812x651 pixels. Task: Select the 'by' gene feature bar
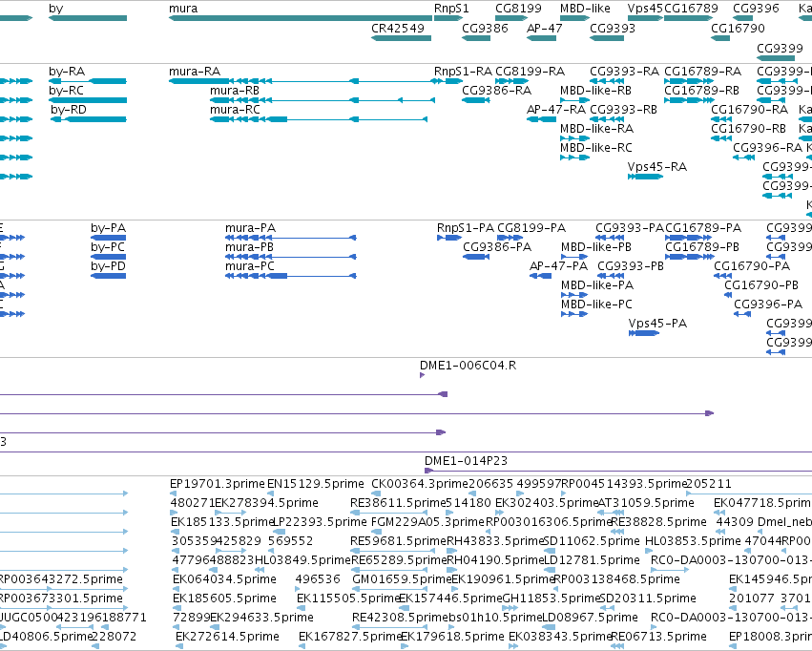pos(88,18)
